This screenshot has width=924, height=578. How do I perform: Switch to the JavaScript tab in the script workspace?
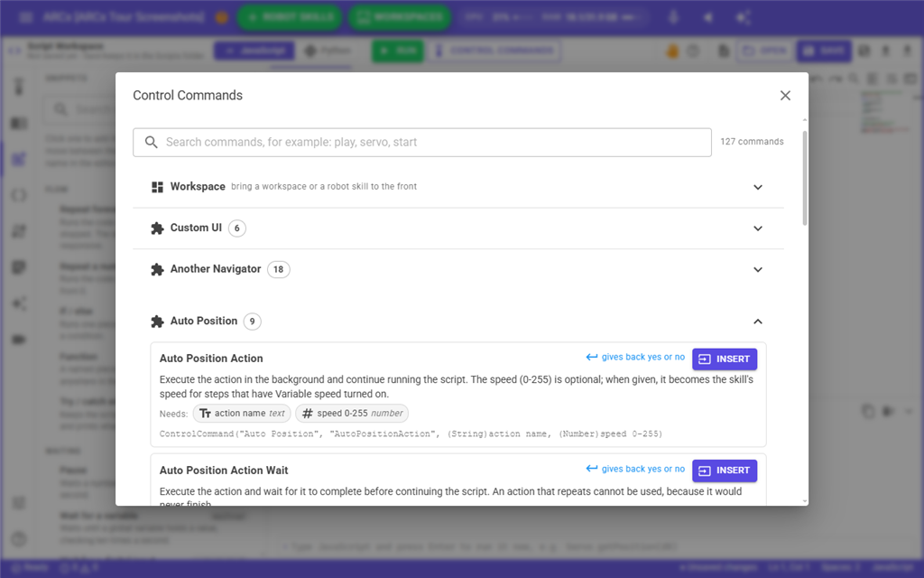pos(254,51)
